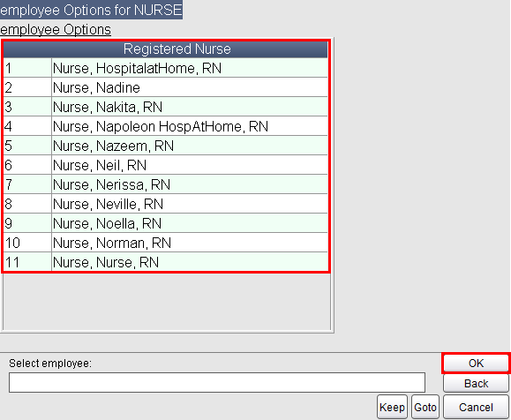511x420 pixels.
Task: Select Nurse, Nakita, RN row
Action: 166,107
